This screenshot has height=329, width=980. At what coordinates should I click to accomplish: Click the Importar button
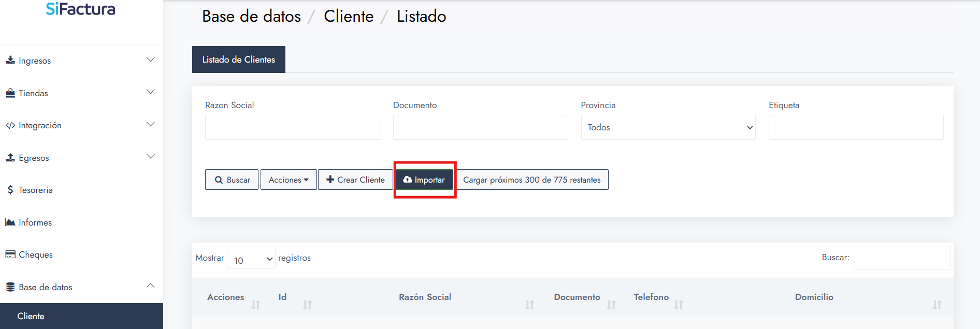pos(424,180)
